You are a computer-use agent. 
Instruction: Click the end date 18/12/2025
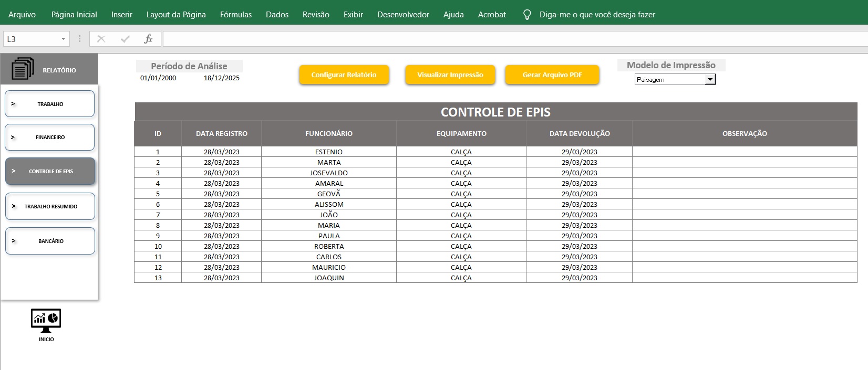click(x=222, y=78)
